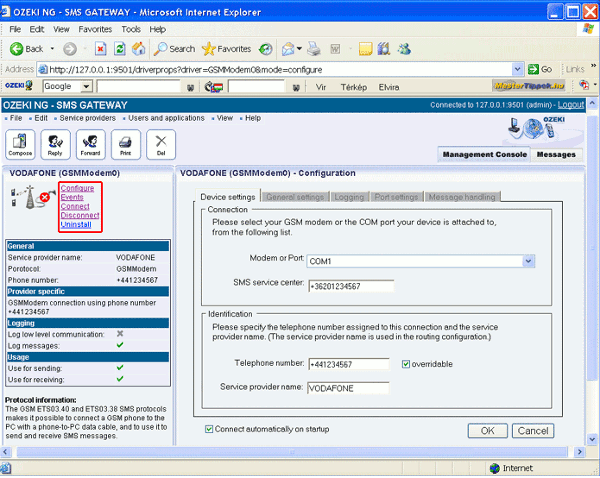Image resolution: width=600 pixels, height=478 pixels.
Task: Click the Events link
Action: (72, 197)
